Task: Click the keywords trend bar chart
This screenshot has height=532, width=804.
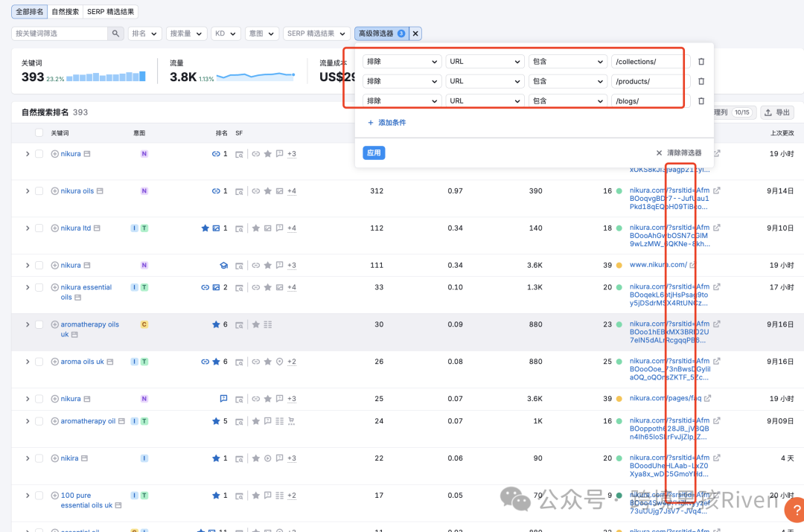Action: tap(106, 77)
